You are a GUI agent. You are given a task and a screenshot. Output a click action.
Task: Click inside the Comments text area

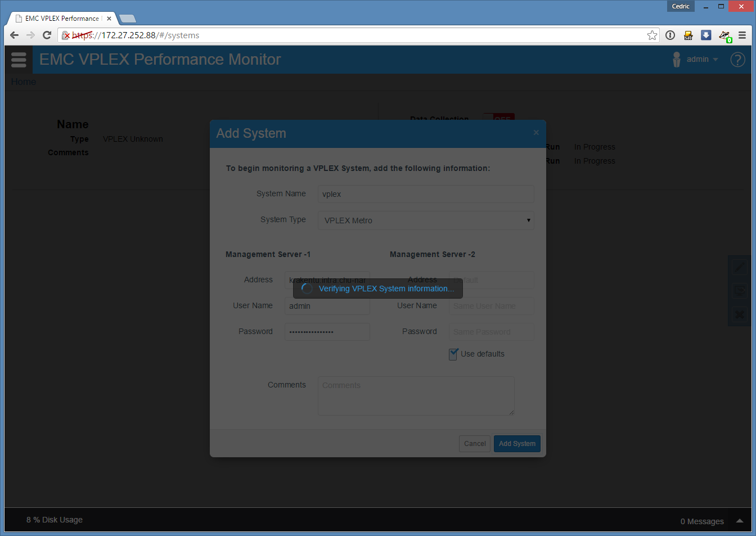[x=416, y=396]
